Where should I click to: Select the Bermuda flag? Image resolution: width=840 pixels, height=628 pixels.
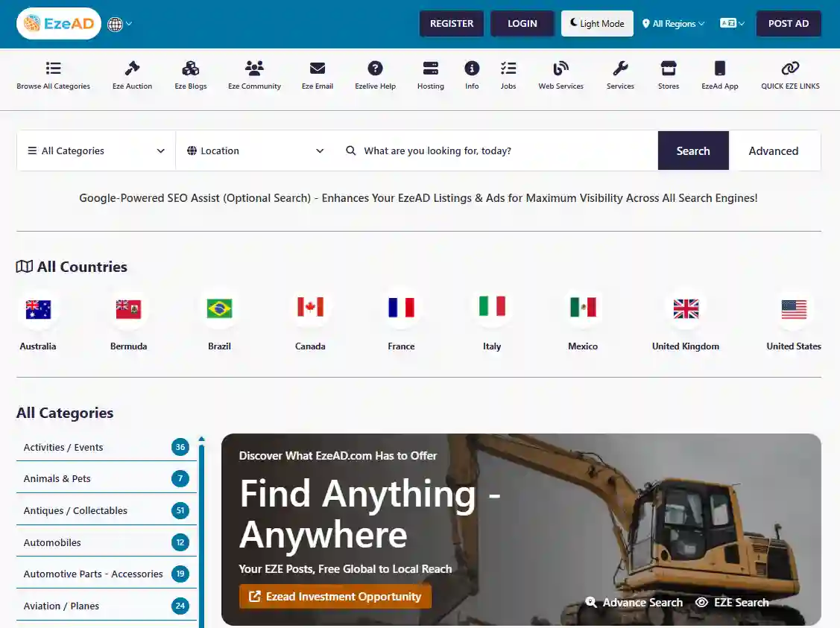click(128, 309)
